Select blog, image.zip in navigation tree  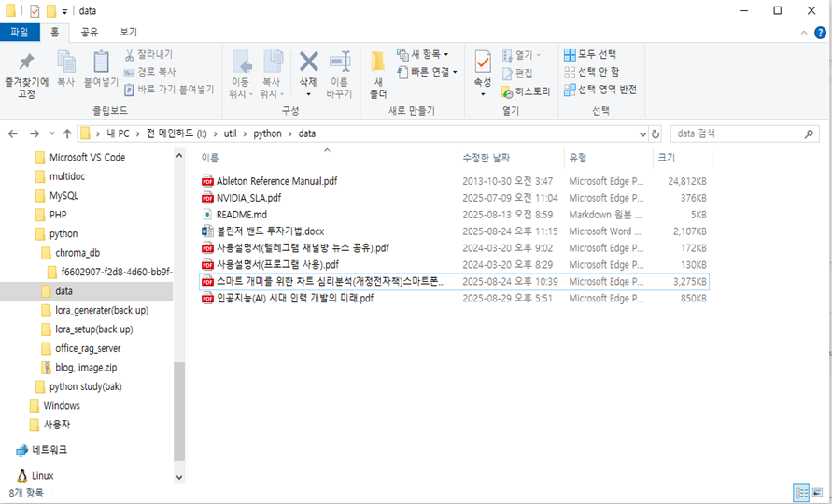(x=86, y=368)
